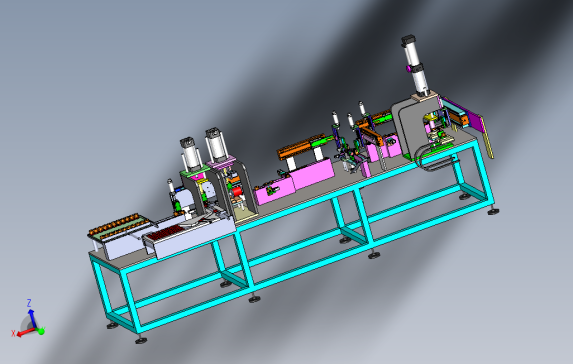Screen dimensions: 573x364
Task: Select the tallest pneumatic cylinder on right press
Action: click(415, 65)
